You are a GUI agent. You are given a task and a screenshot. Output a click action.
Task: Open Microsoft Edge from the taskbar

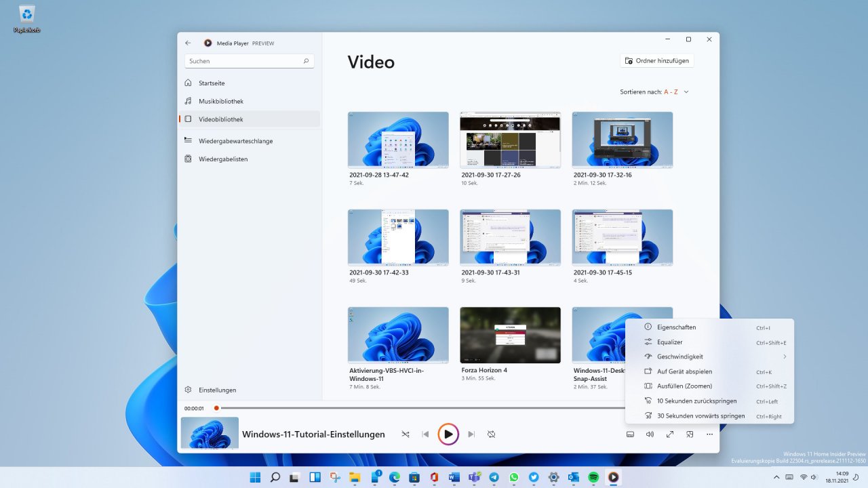395,477
